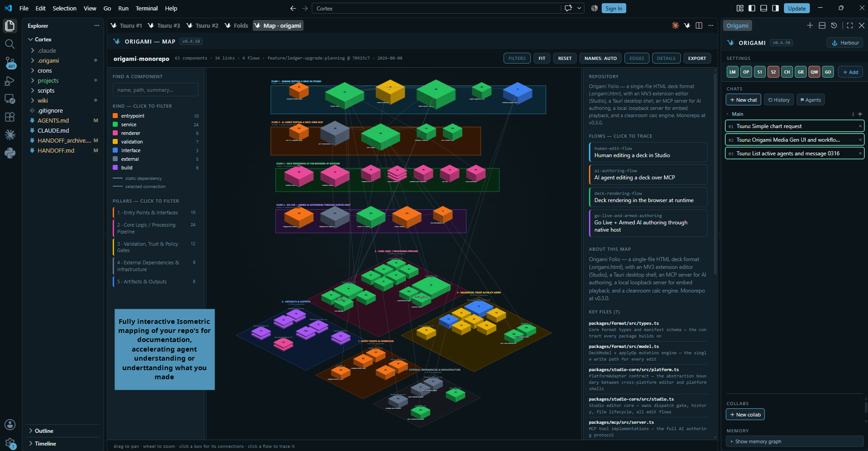This screenshot has width=868, height=451.
Task: Switch to the Tsuru #1 tab
Action: pyautogui.click(x=127, y=25)
